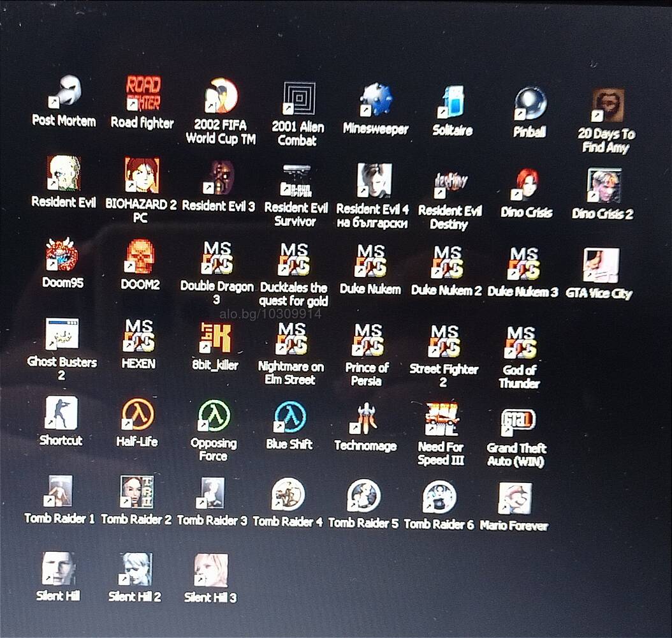Viewport: 672px width, 638px height.
Task: Select the first Silent Hill icon without a number
Action: tap(59, 568)
